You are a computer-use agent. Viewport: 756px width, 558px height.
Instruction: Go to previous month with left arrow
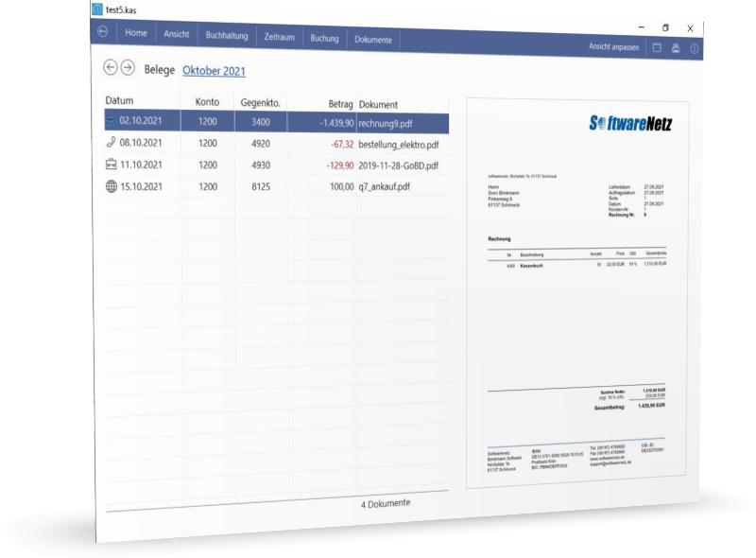(x=111, y=67)
